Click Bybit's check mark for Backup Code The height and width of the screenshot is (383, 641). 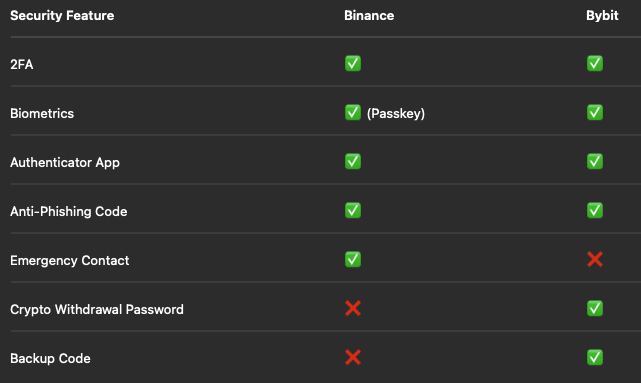(595, 358)
